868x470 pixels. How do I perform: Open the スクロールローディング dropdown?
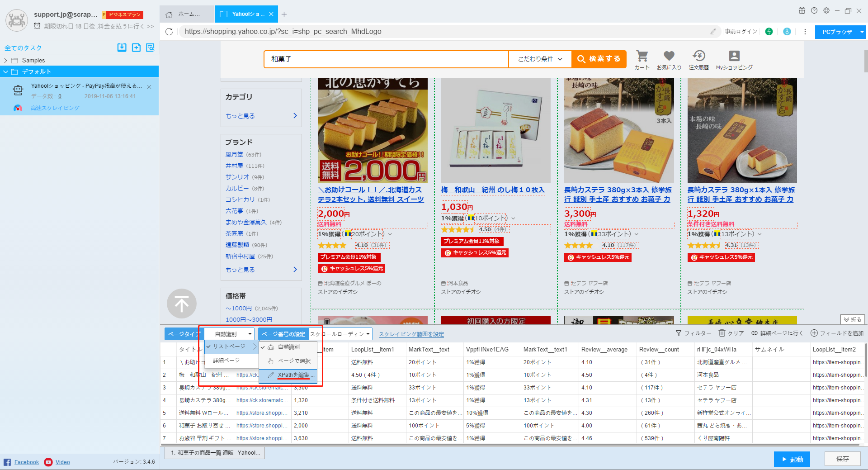click(x=340, y=334)
